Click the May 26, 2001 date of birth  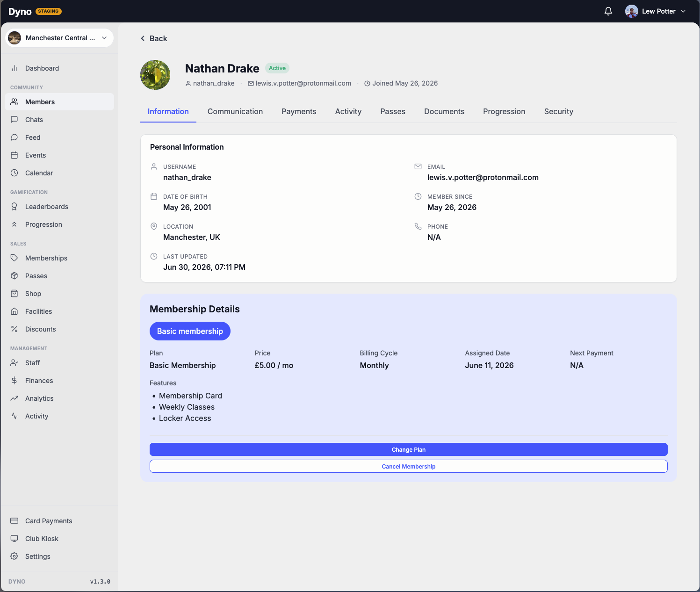[x=187, y=207]
